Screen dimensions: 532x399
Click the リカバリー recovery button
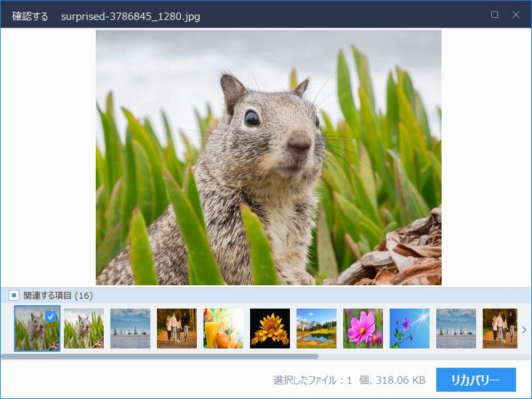pyautogui.click(x=475, y=380)
